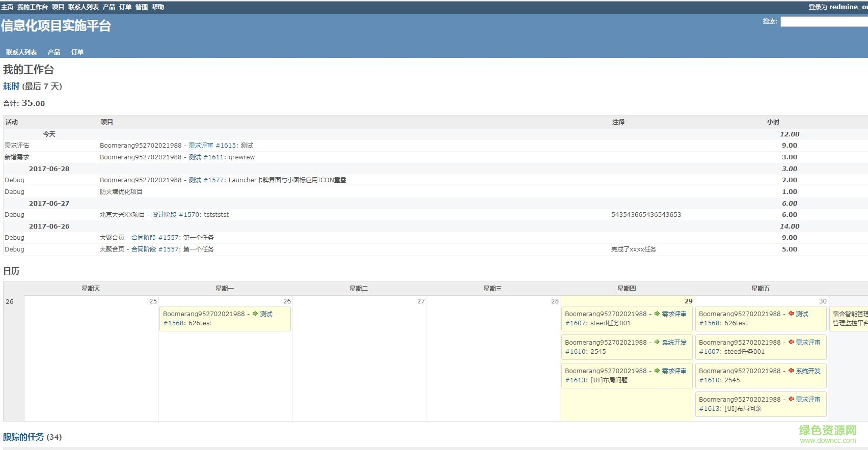Open the 订单 tab below the title
The image size is (868, 450).
click(x=77, y=52)
